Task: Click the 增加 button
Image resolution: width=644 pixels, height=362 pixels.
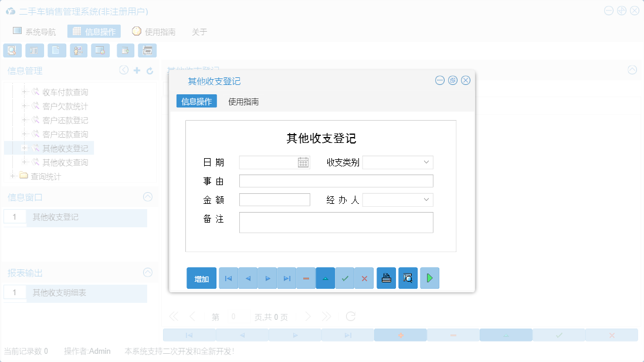Action: (201, 278)
